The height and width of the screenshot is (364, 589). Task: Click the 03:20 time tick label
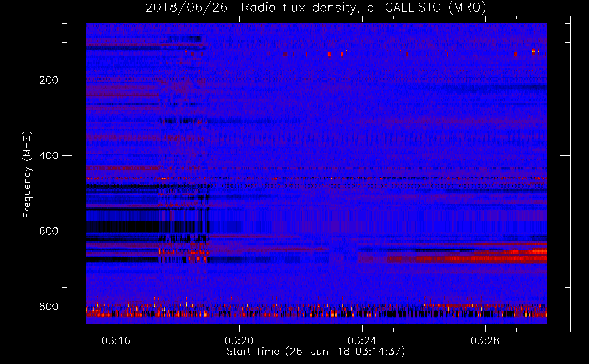coord(239,341)
